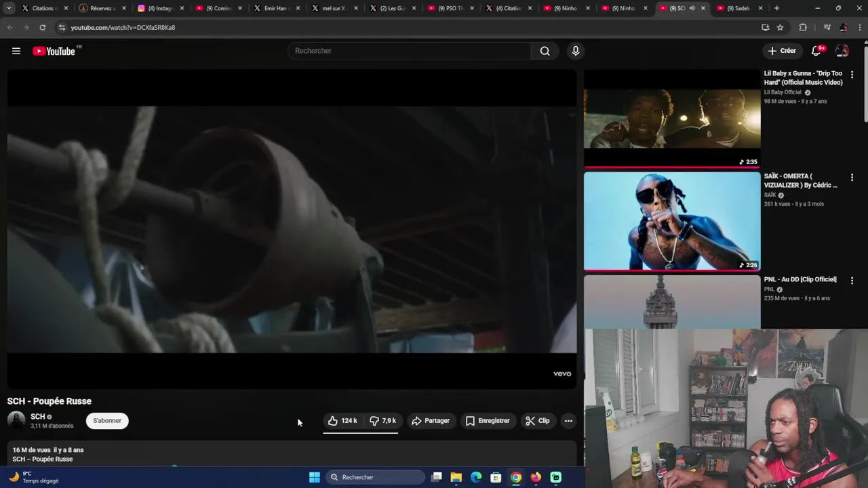The height and width of the screenshot is (488, 868).
Task: Open options for PNL Au DD video
Action: pos(852,281)
